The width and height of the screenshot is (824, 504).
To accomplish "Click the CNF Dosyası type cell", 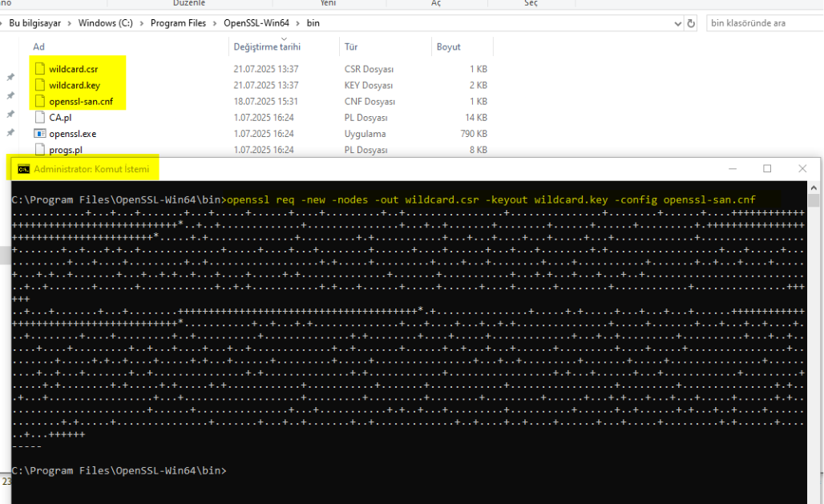I will pos(370,102).
